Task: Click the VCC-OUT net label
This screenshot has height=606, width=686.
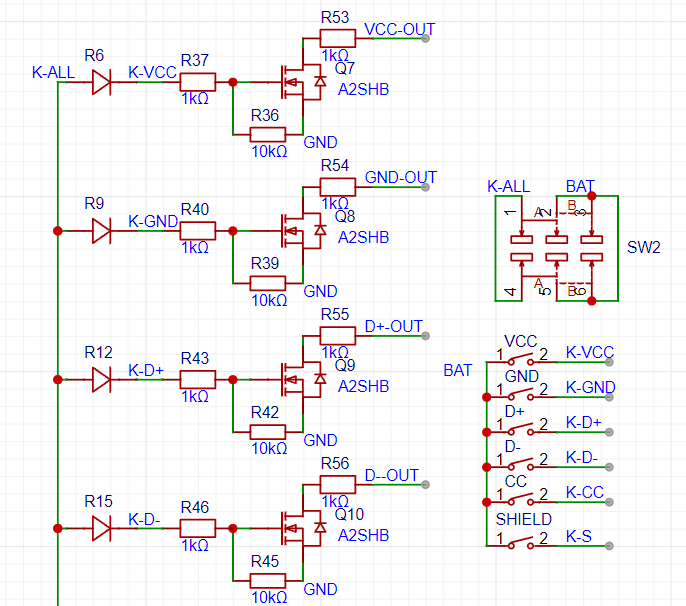Action: (x=399, y=29)
